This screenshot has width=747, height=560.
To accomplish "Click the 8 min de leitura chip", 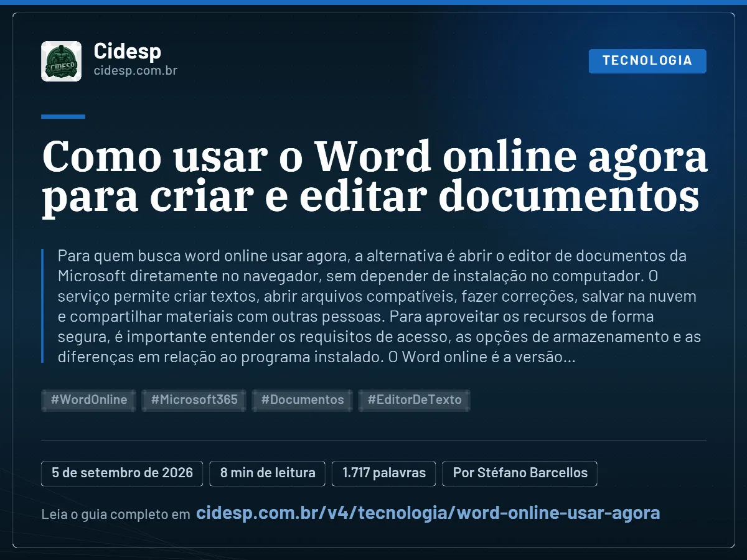I will click(268, 473).
